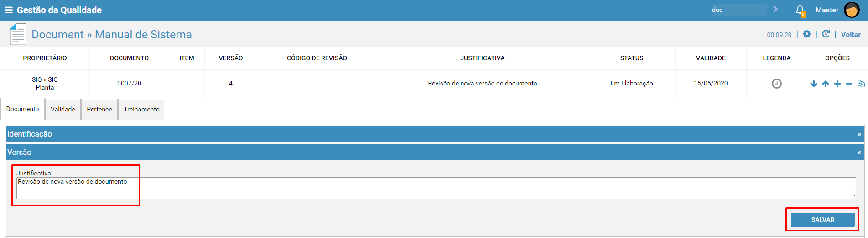
Task: Open the notifications bell
Action: pos(800,11)
